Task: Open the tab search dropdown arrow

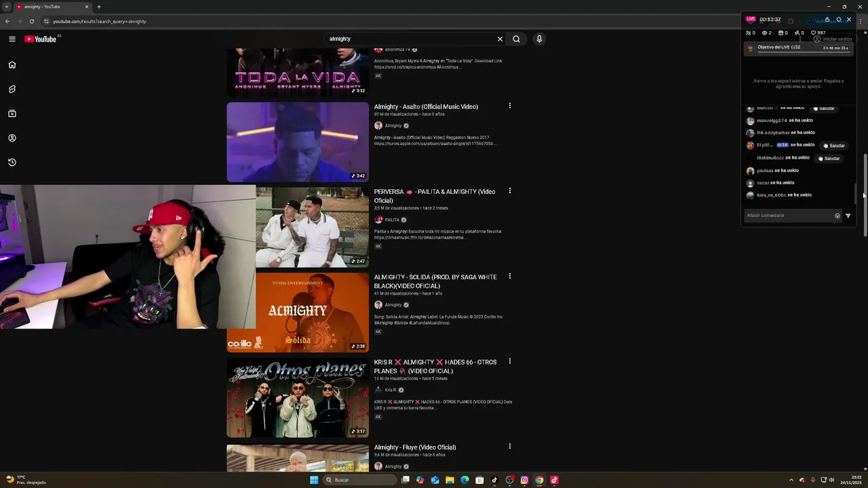Action: click(x=6, y=7)
